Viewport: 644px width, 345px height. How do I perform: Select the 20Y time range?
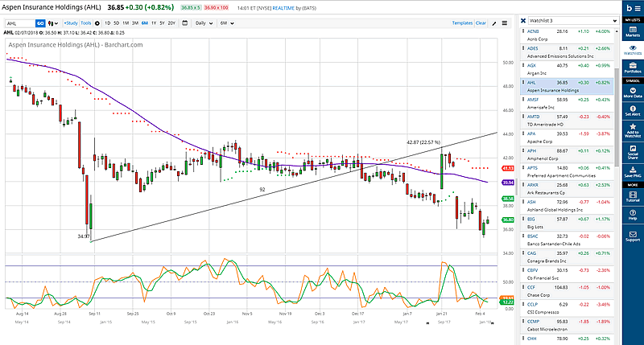click(x=171, y=23)
